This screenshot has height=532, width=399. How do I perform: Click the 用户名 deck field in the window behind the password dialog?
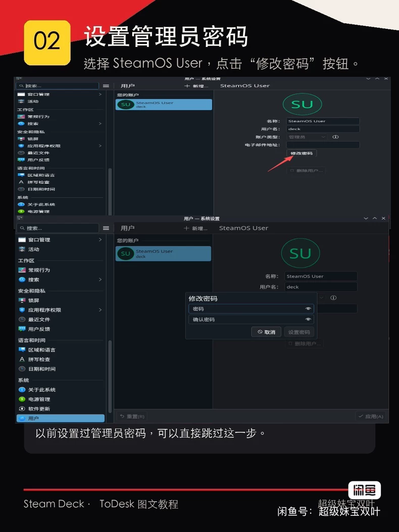[x=321, y=286]
